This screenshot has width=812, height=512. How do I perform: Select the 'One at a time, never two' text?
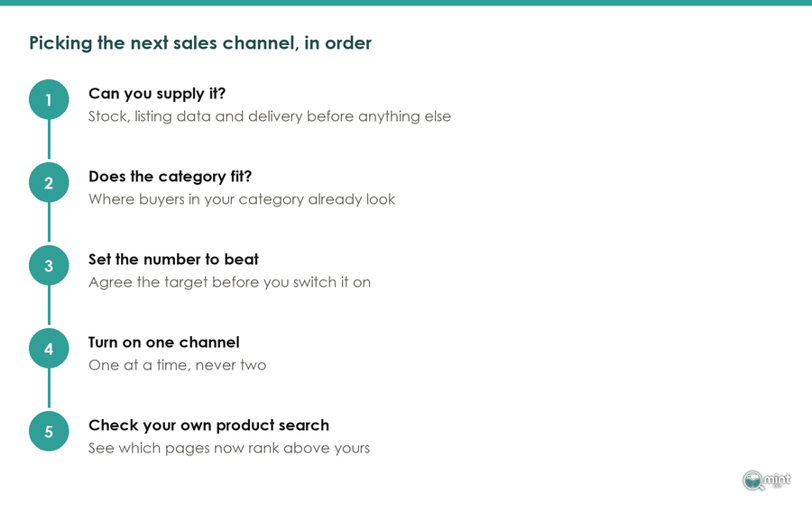177,365
